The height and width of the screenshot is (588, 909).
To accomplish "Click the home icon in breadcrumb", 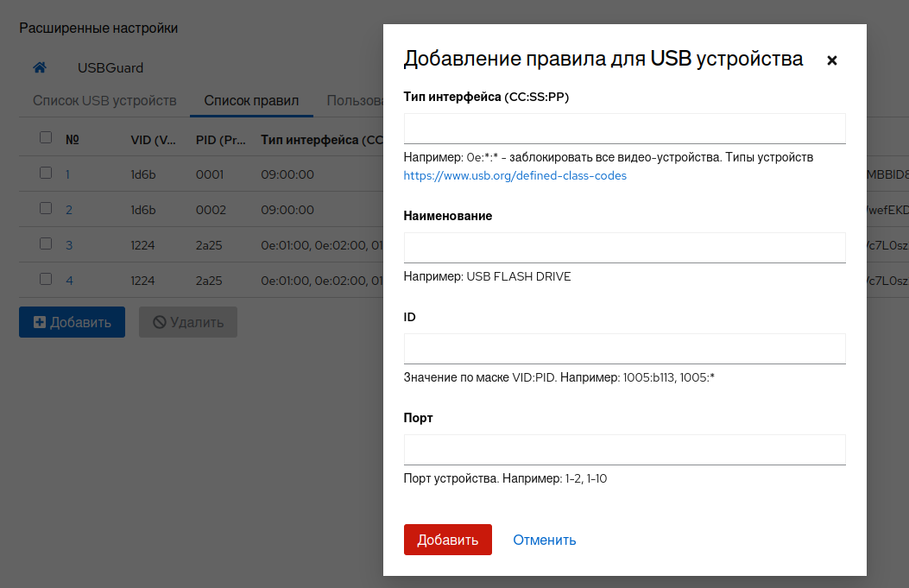I will pos(40,67).
